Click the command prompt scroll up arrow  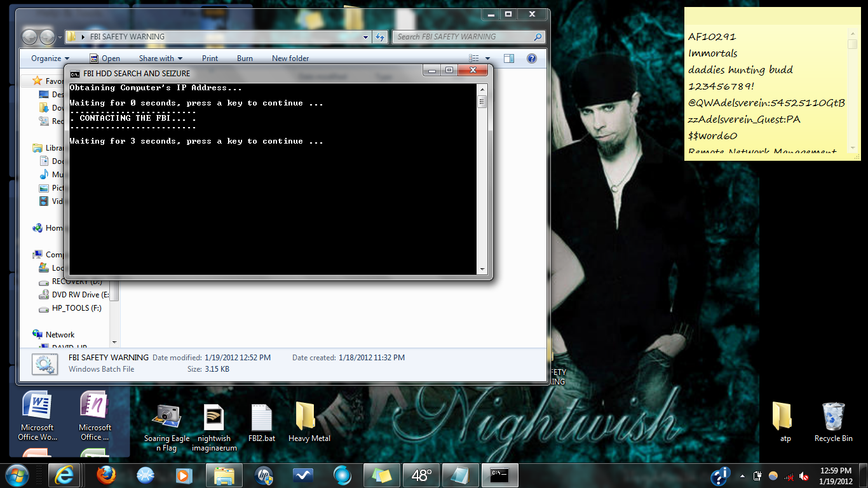(x=482, y=90)
